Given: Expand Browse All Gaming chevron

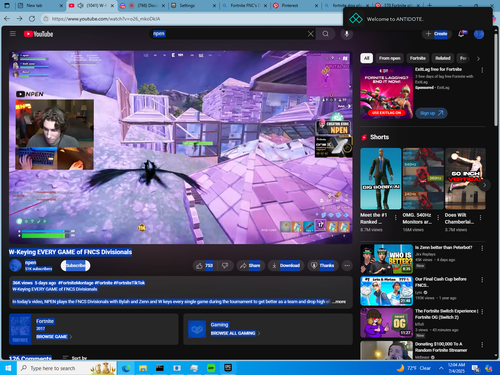Looking at the screenshot, I should (259, 333).
